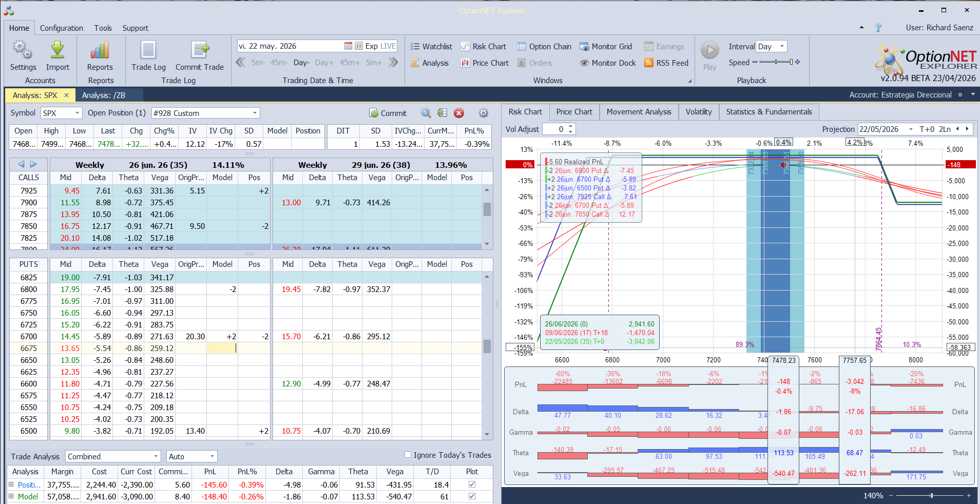The width and height of the screenshot is (980, 504).
Task: Click the Model cell for the 6675 put
Action: coord(222,348)
